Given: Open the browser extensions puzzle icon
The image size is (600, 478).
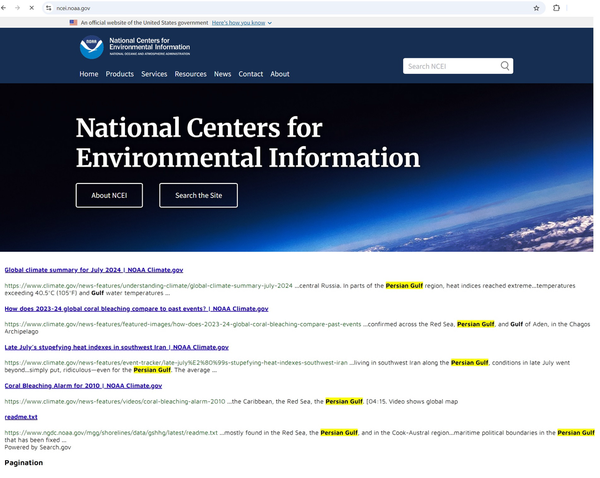Looking at the screenshot, I should coord(556,8).
